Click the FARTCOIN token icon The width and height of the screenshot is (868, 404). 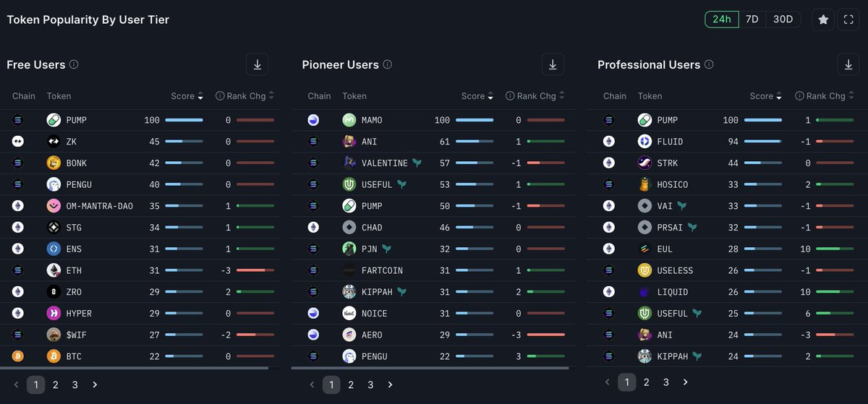tap(349, 270)
